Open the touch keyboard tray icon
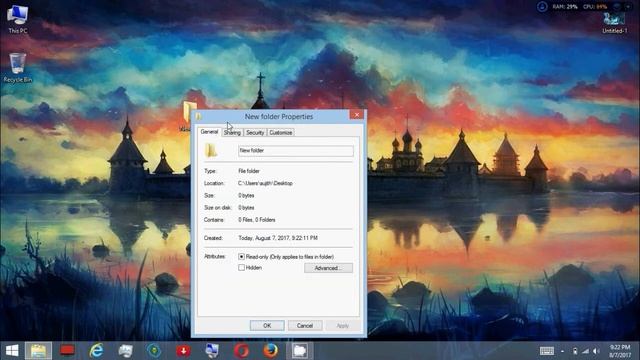The image size is (640, 360). pyautogui.click(x=547, y=351)
